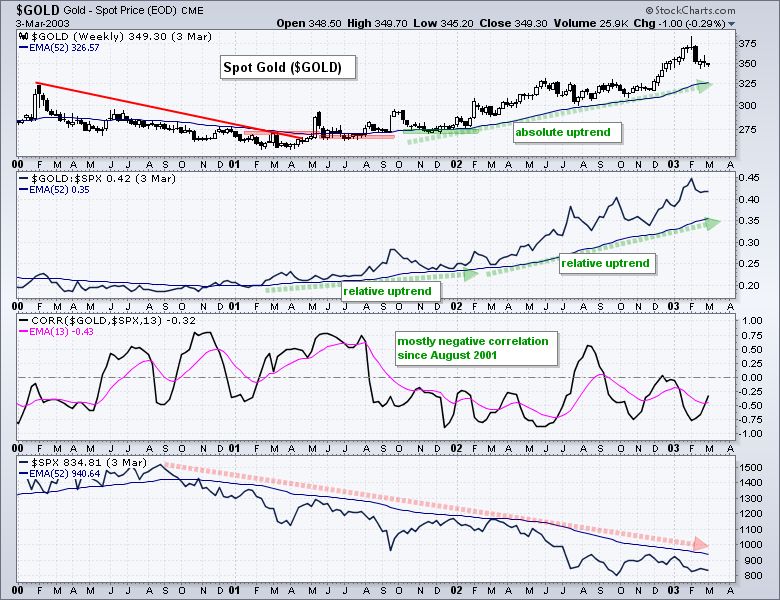Click the 1500 axis label in SPX panel
The width and height of the screenshot is (780, 600).
pyautogui.click(x=751, y=468)
